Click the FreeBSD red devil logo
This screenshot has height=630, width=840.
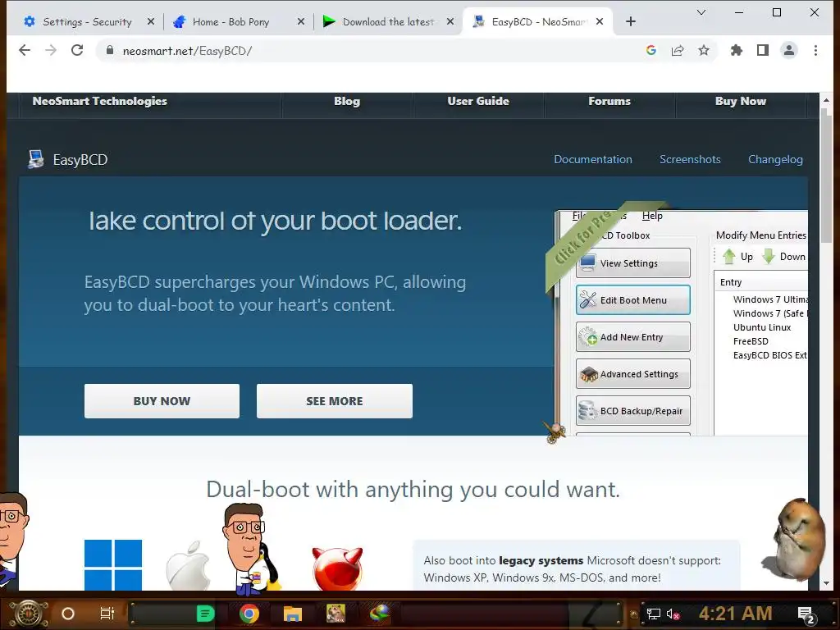(337, 569)
